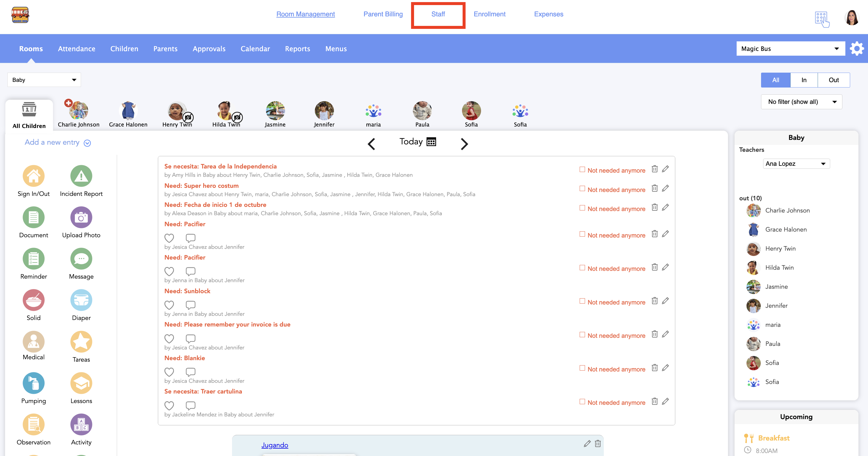This screenshot has height=456, width=868.
Task: Click the Incident Report icon
Action: point(81,176)
